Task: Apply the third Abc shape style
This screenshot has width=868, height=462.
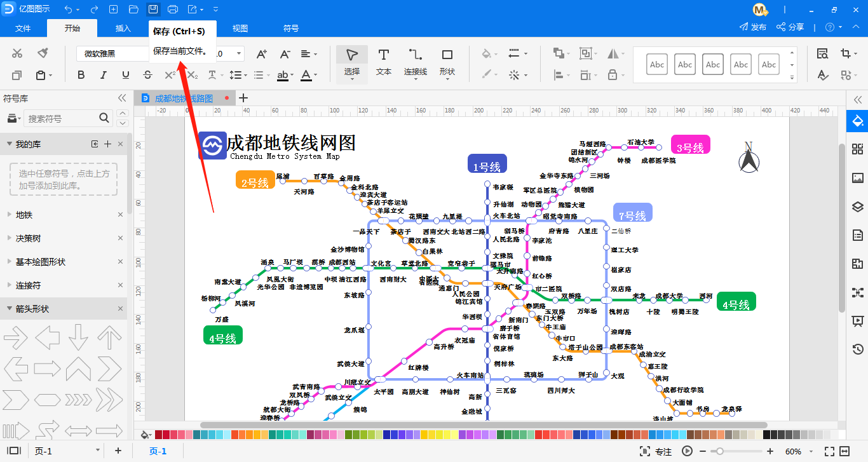Action: point(713,64)
